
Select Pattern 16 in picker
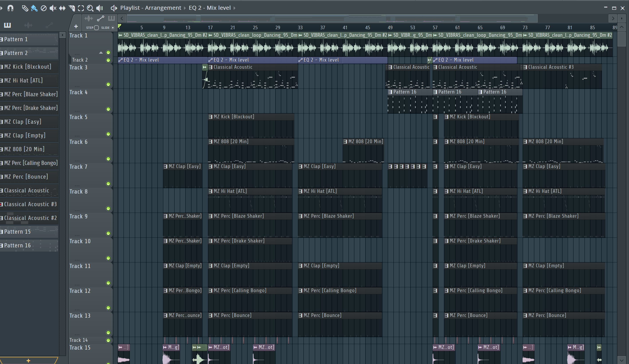coord(29,245)
